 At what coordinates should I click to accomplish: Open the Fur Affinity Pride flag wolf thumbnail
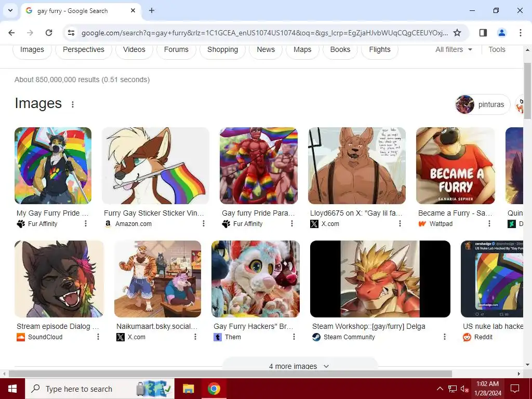[53, 166]
